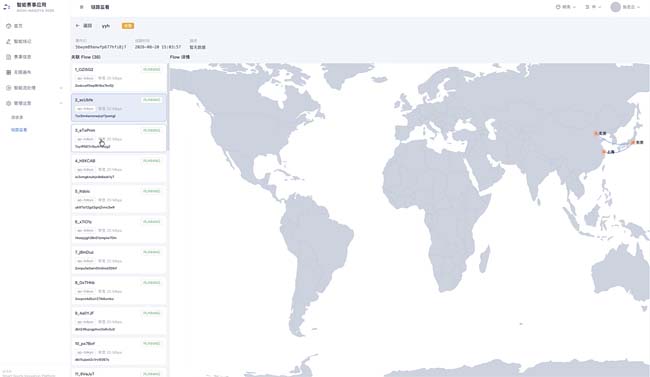Click the gear icon sidebar item
The image size is (650, 377).
pyautogui.click(x=8, y=103)
